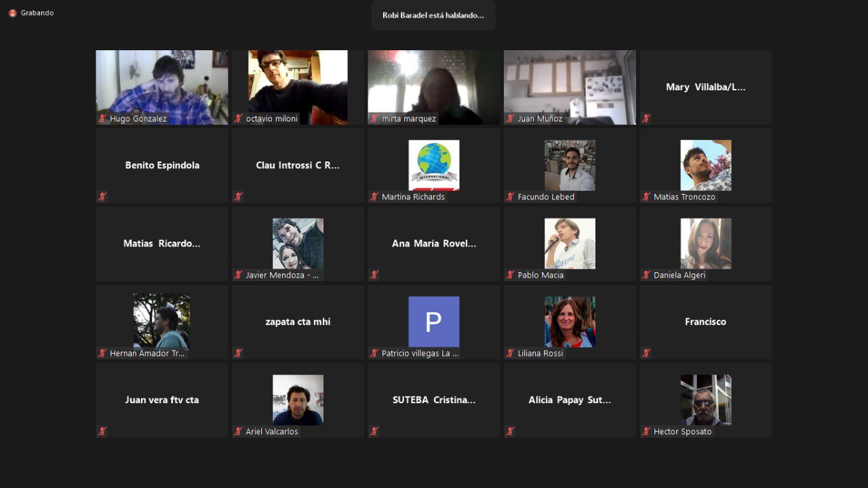
Task: Click the 'octavio miloni' name label
Action: click(272, 119)
